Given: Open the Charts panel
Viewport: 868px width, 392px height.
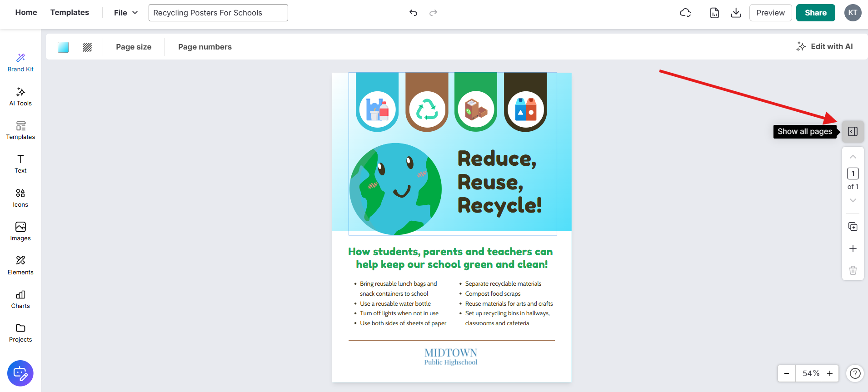Looking at the screenshot, I should pos(20,299).
